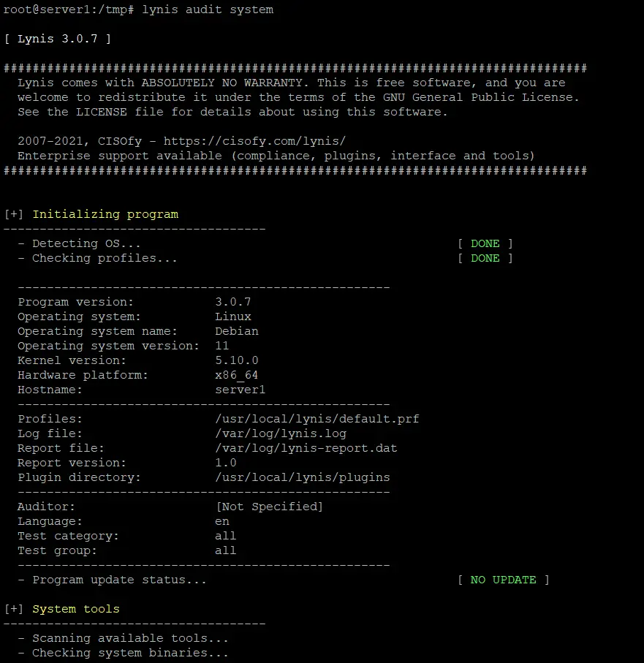Click the NO UPDATE status label
644x663 pixels.
(x=503, y=580)
